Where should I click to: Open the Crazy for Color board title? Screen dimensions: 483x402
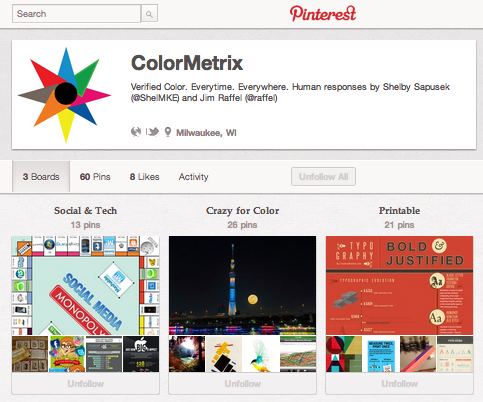[x=242, y=211]
